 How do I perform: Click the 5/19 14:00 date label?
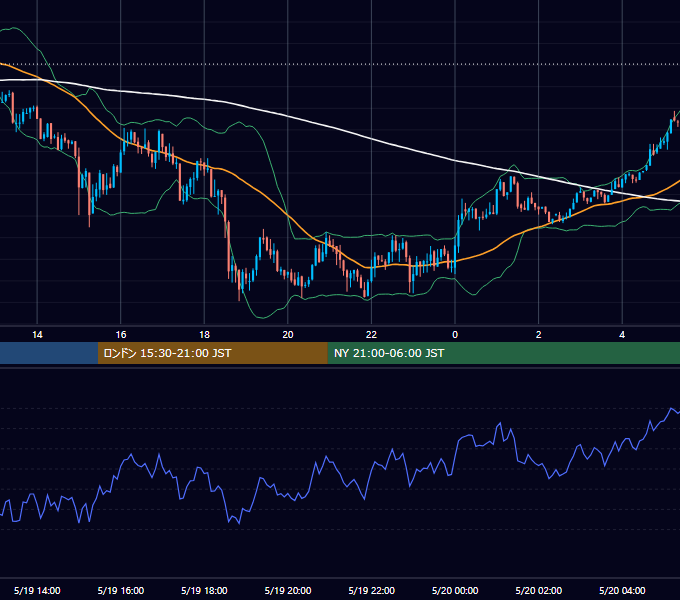point(37,590)
